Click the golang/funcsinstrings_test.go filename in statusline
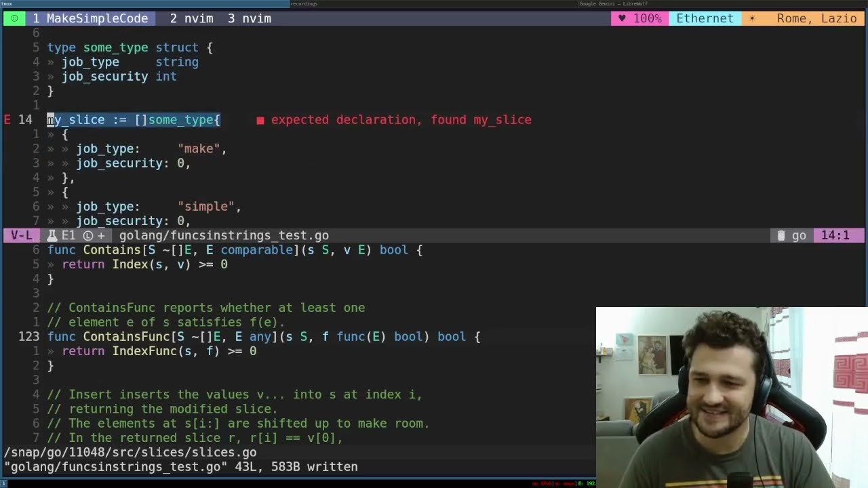 224,235
